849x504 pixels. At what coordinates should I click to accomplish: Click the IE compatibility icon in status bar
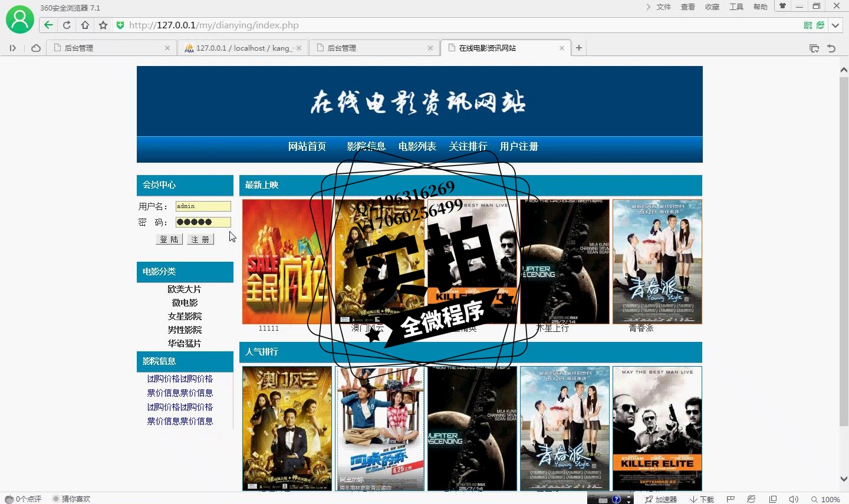click(751, 499)
